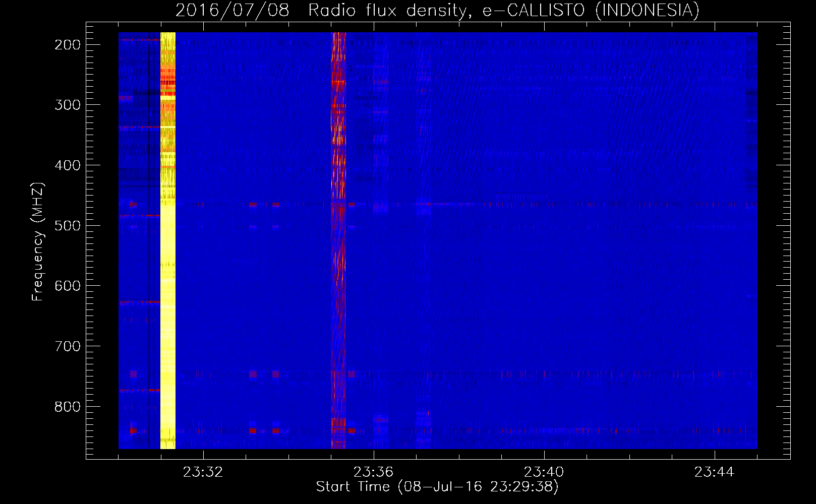Click the 400 frequency tick label
The height and width of the screenshot is (504, 816).
67,165
